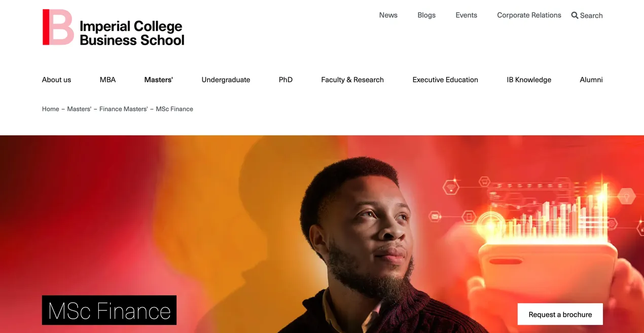Select MBA in main navigation

tap(108, 80)
